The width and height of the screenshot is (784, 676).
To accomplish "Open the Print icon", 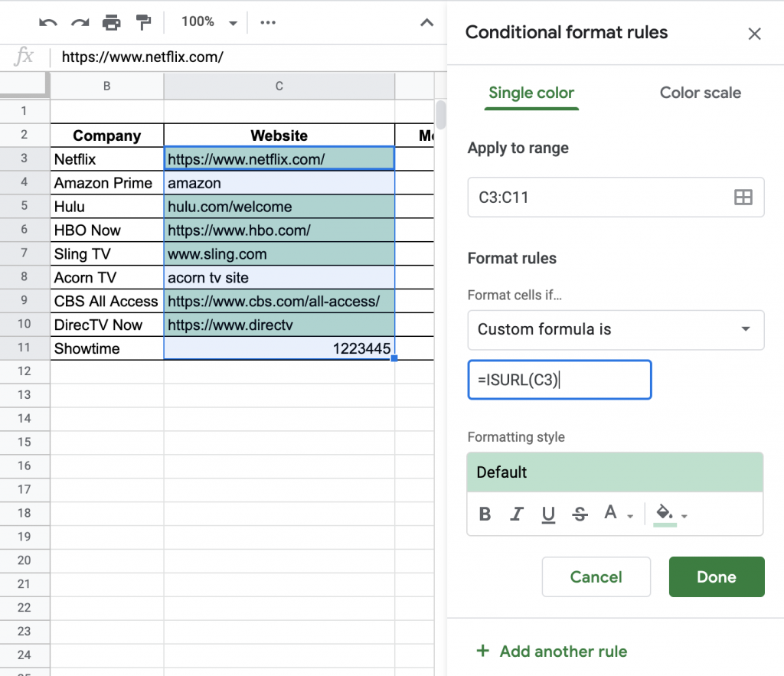I will click(x=112, y=22).
